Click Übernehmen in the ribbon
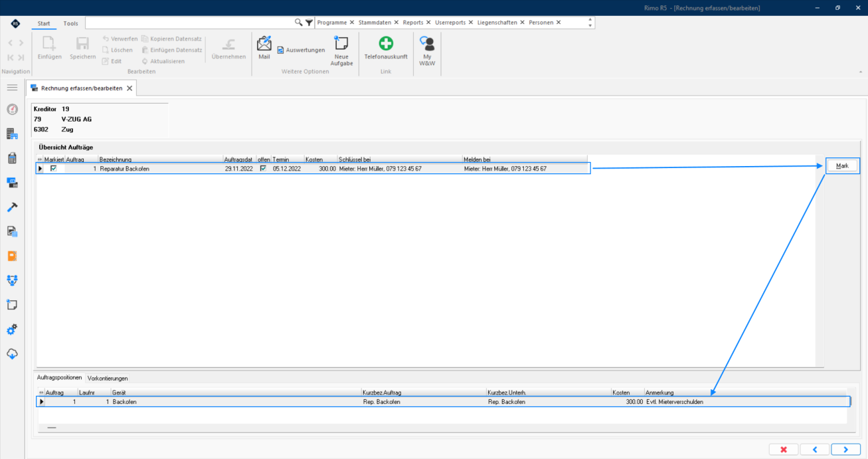Viewport: 868px width, 459px height. (x=228, y=48)
